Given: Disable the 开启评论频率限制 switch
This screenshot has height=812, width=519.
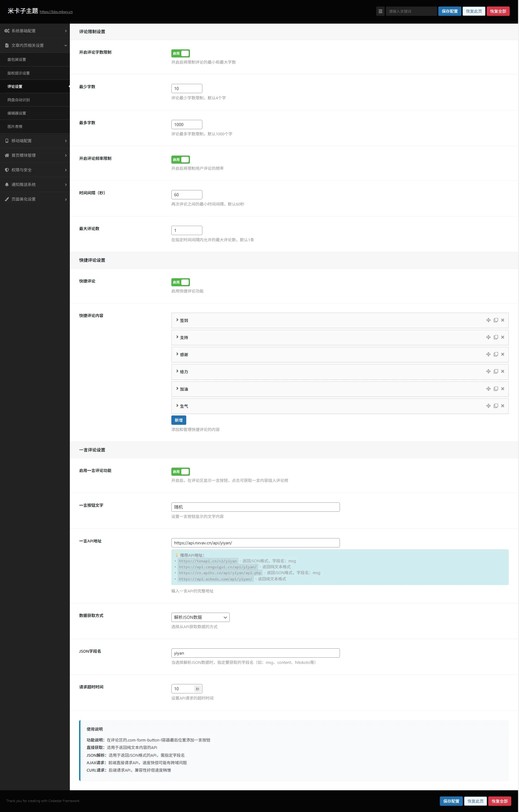Looking at the screenshot, I should coord(180,160).
